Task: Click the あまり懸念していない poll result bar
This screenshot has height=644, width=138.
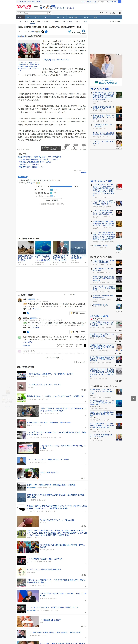Action: point(51,193)
